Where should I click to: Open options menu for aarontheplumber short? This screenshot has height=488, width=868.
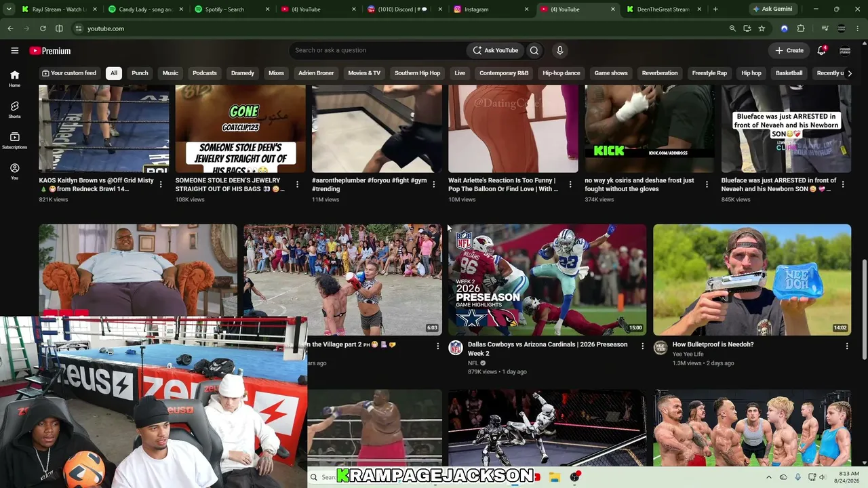tap(434, 184)
